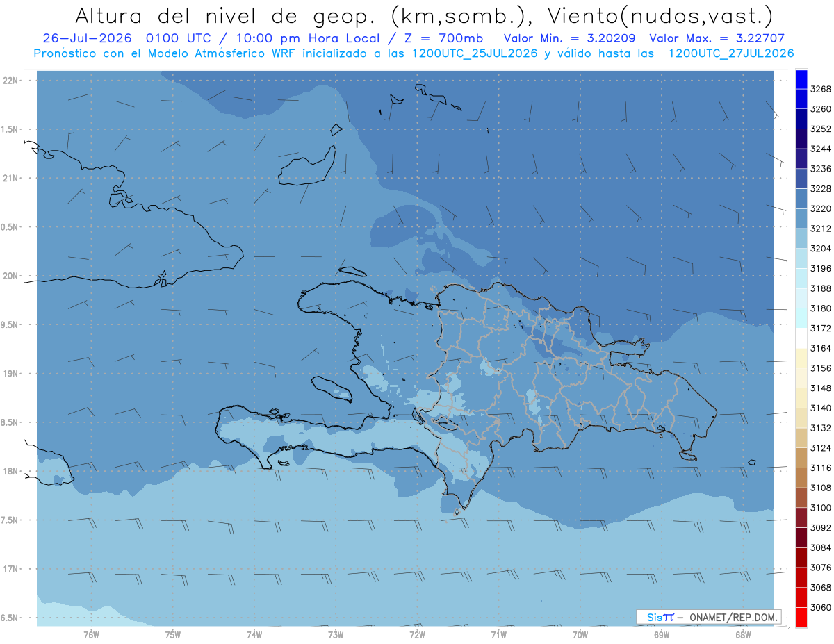The width and height of the screenshot is (834, 644).
Task: Click the 3076 color scale label
Action: click(x=821, y=568)
